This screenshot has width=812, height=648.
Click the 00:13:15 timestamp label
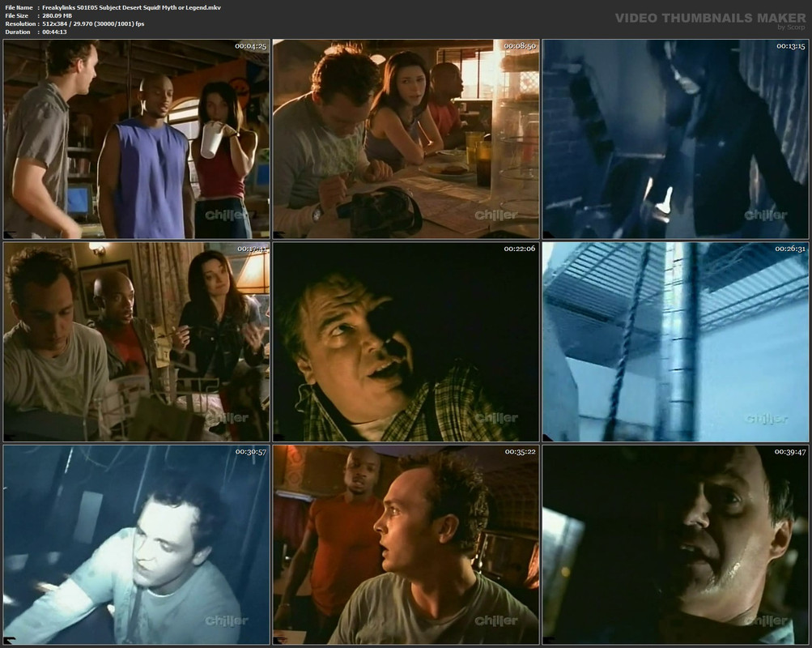(x=791, y=46)
